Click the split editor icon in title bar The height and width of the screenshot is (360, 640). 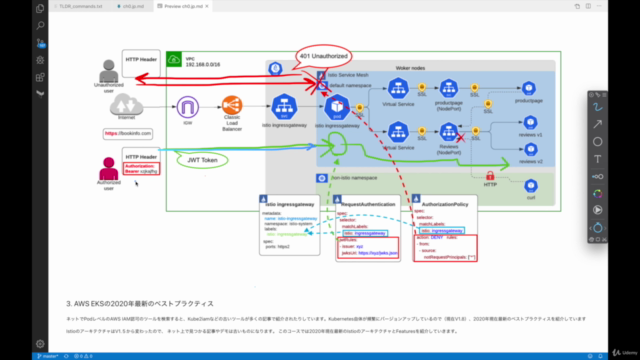pyautogui.click(x=588, y=6)
